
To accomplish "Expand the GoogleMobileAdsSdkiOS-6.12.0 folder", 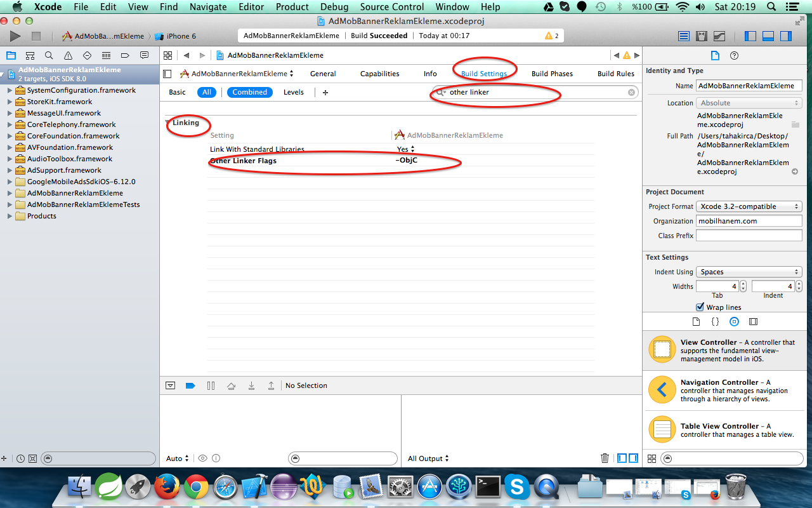I will coord(10,182).
